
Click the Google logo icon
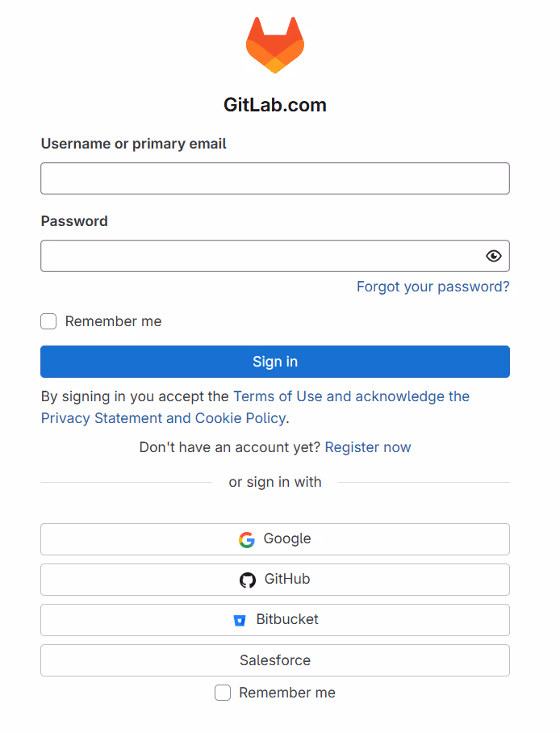pyautogui.click(x=247, y=540)
